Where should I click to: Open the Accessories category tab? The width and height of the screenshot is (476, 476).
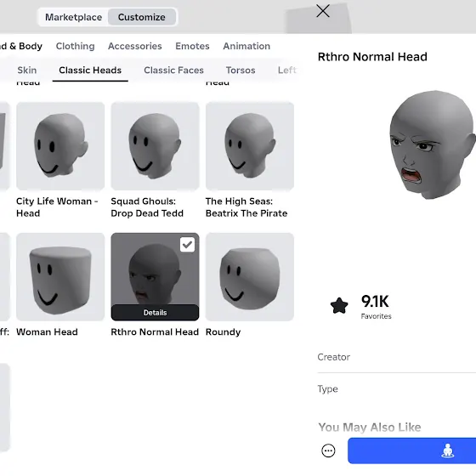tap(135, 46)
